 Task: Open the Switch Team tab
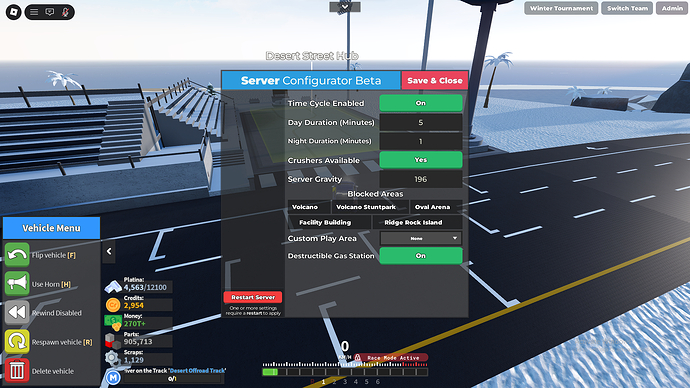click(x=627, y=8)
